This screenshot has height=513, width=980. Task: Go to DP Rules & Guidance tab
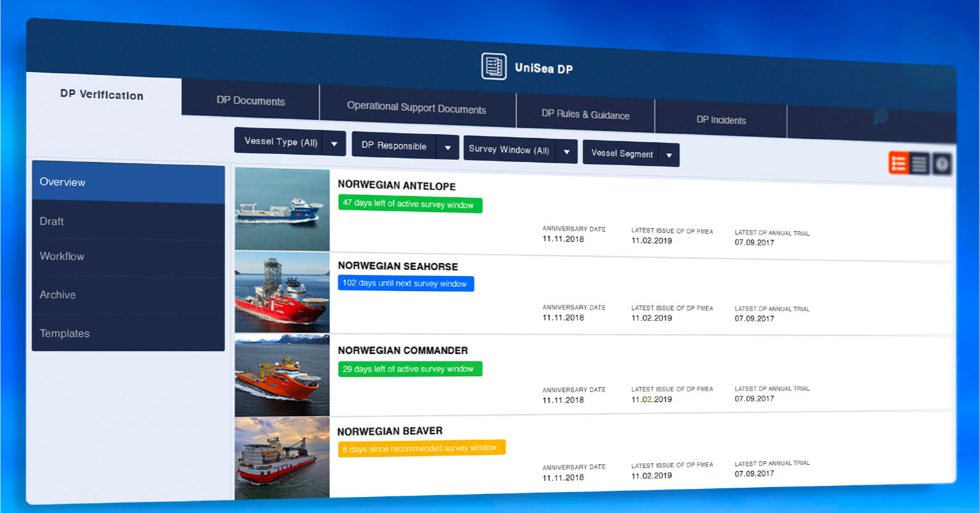(585, 115)
